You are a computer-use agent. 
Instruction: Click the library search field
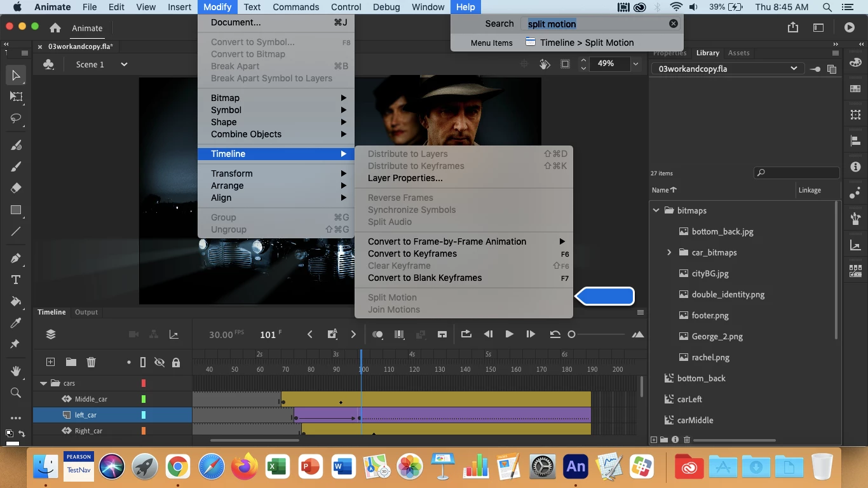[796, 172]
